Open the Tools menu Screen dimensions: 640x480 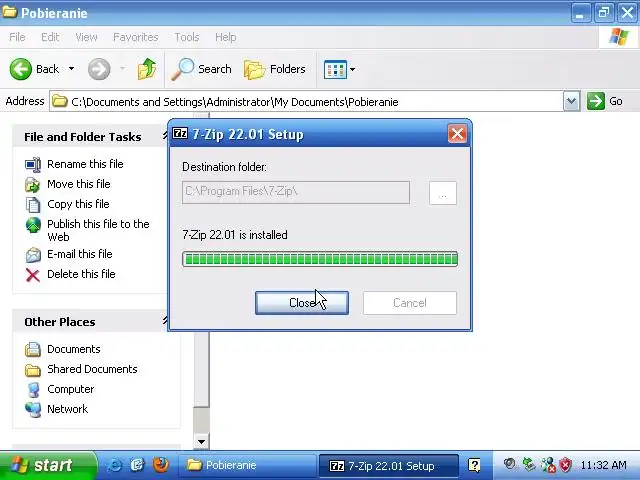click(x=187, y=37)
